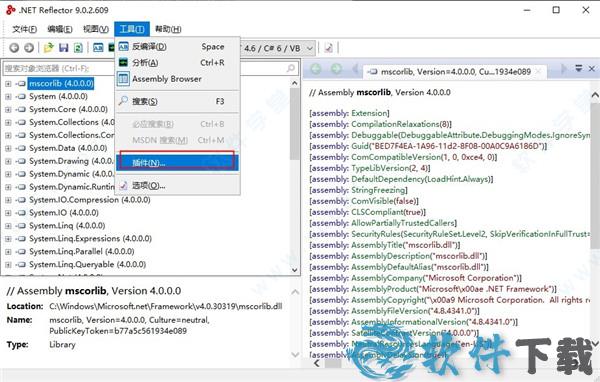
Task: Select System (4.0.0.0) in the tree
Action: click(58, 96)
